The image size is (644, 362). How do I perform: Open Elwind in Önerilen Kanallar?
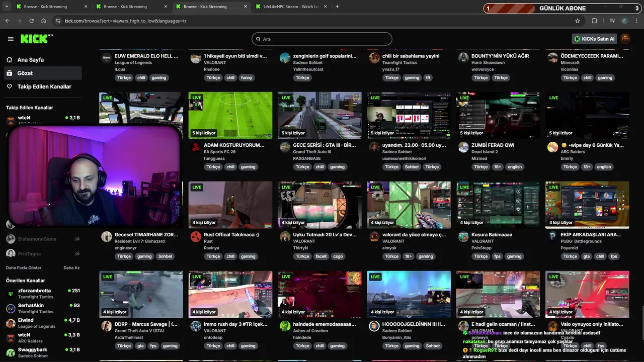coord(42,323)
